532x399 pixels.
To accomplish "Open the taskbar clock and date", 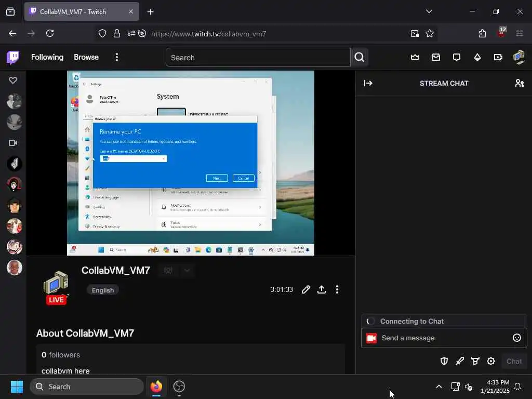I will click(495, 387).
